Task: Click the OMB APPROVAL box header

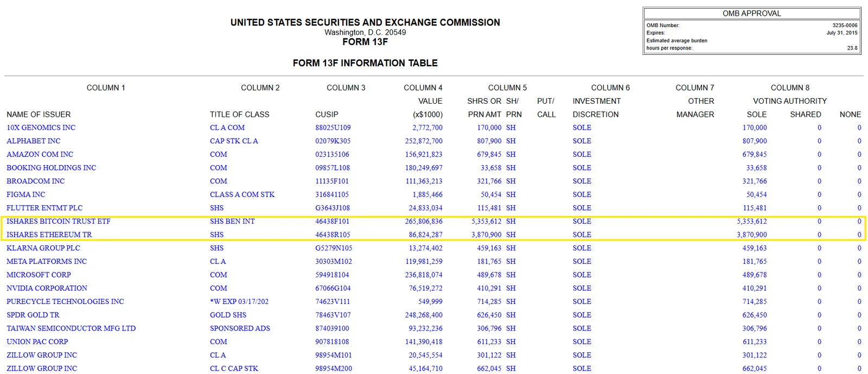Action: [x=751, y=14]
